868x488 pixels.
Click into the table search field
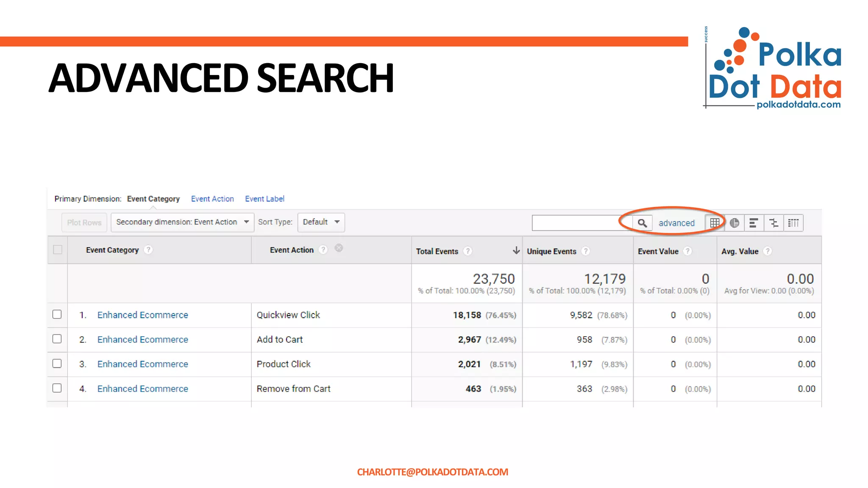click(x=582, y=223)
